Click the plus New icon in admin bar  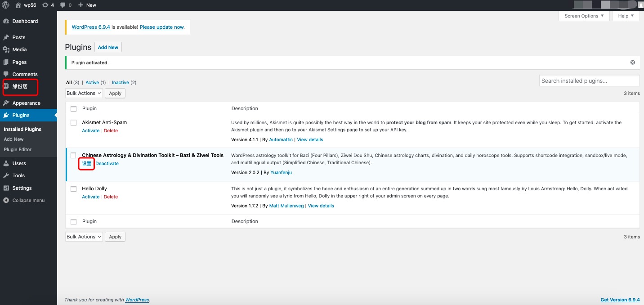[x=80, y=5]
